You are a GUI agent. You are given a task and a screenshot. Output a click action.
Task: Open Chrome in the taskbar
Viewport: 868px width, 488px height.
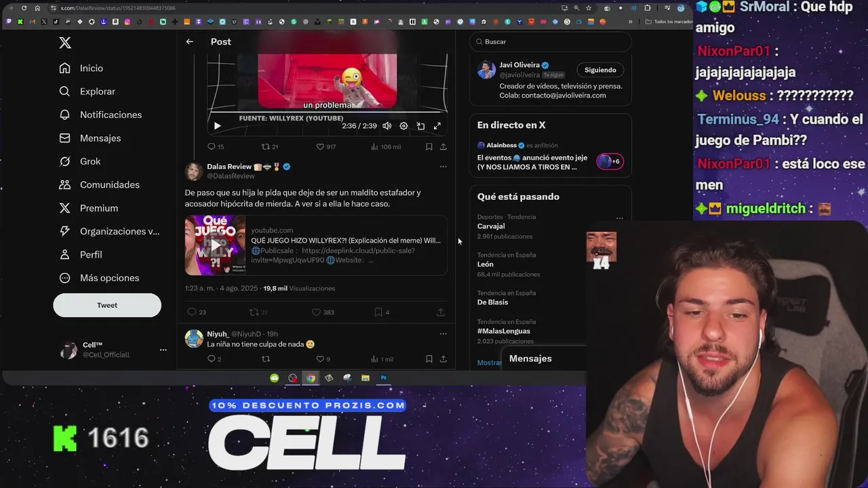click(311, 378)
